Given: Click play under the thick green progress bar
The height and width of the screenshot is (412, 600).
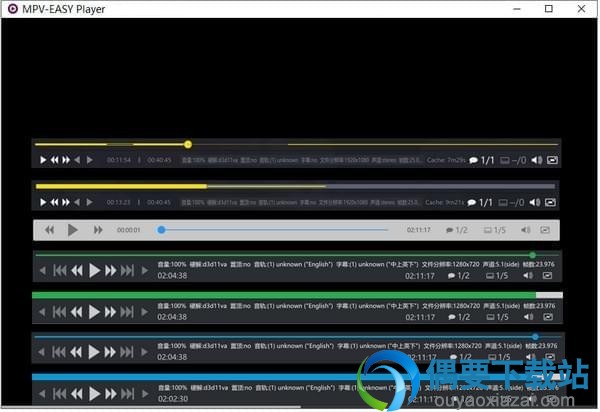Looking at the screenshot, I should click(94, 312).
